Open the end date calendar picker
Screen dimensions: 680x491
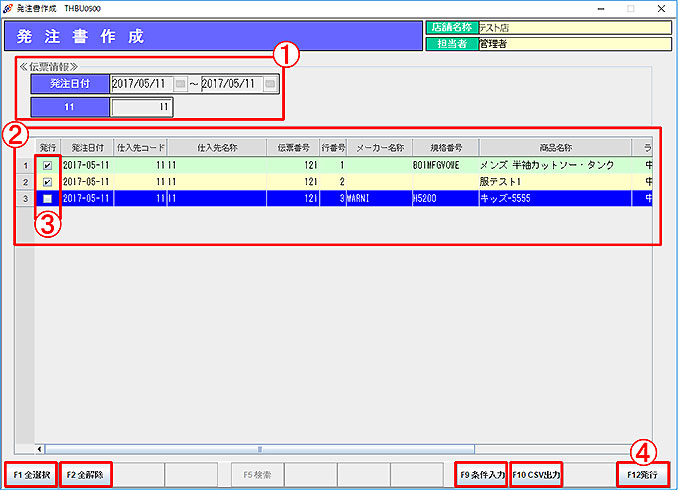coord(270,84)
